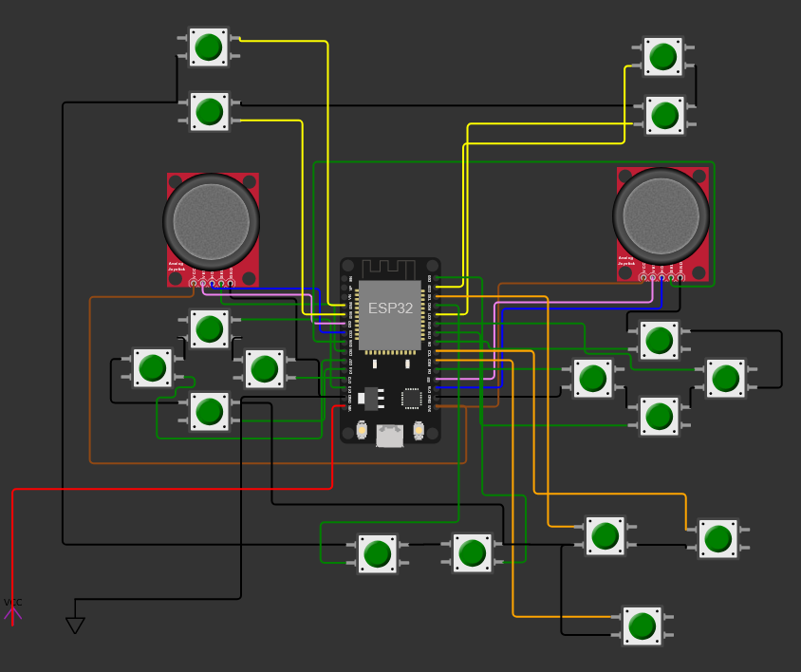801x672 pixels.
Task: Select lowest pushbutton in the diagram
Action: pyautogui.click(x=643, y=626)
